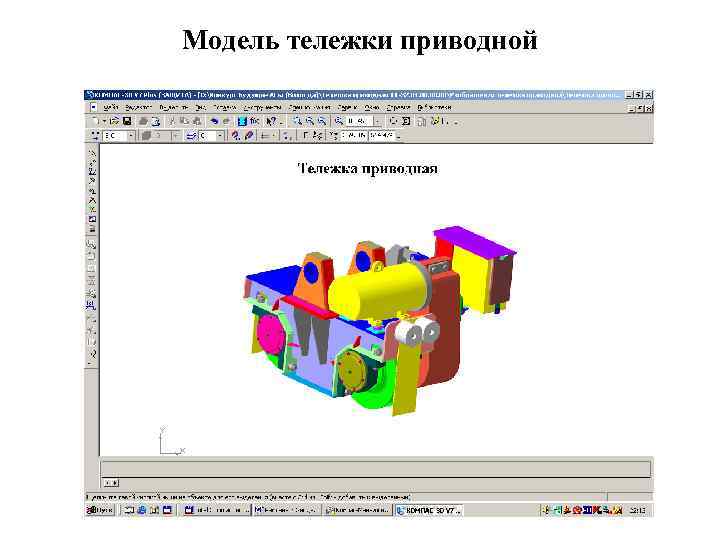Open the current step combo box
This screenshot has width=720, height=540.
pyautogui.click(x=118, y=136)
